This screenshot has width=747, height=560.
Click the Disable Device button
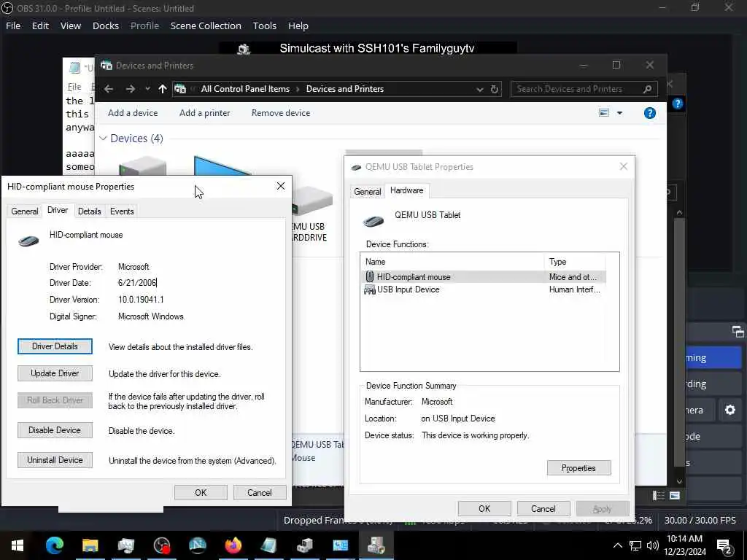[x=55, y=430]
